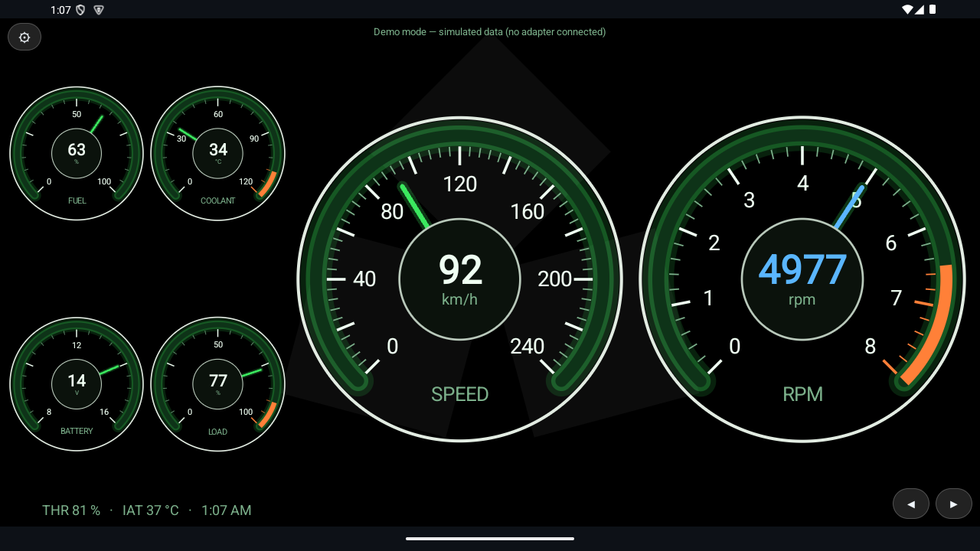Click the LOAD label text
Image resolution: width=980 pixels, height=551 pixels.
(218, 432)
